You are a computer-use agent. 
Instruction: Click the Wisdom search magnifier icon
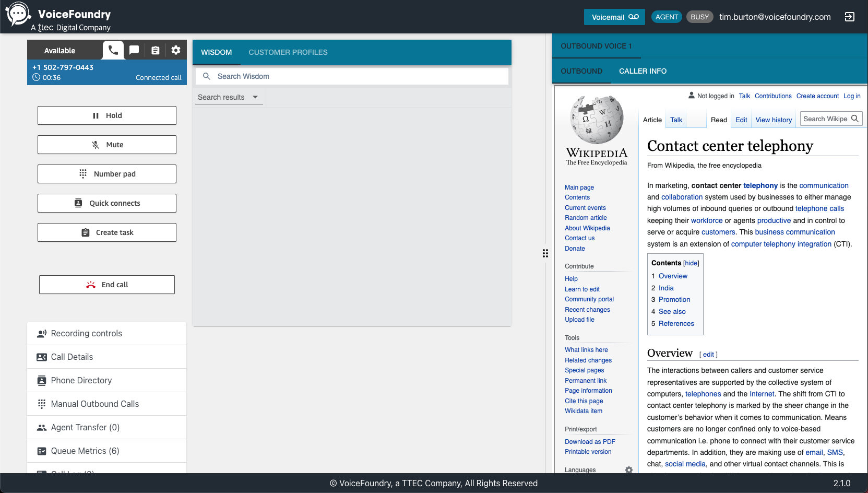207,76
